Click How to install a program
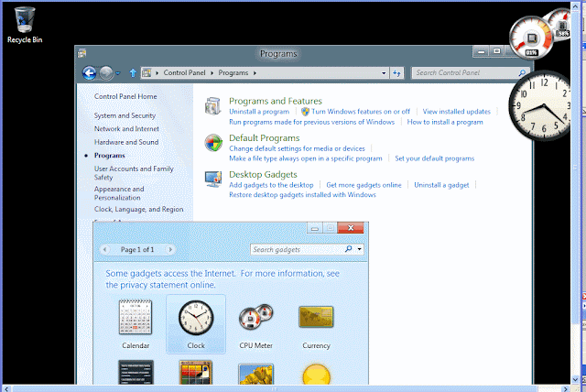This screenshot has height=392, width=586. tap(445, 122)
